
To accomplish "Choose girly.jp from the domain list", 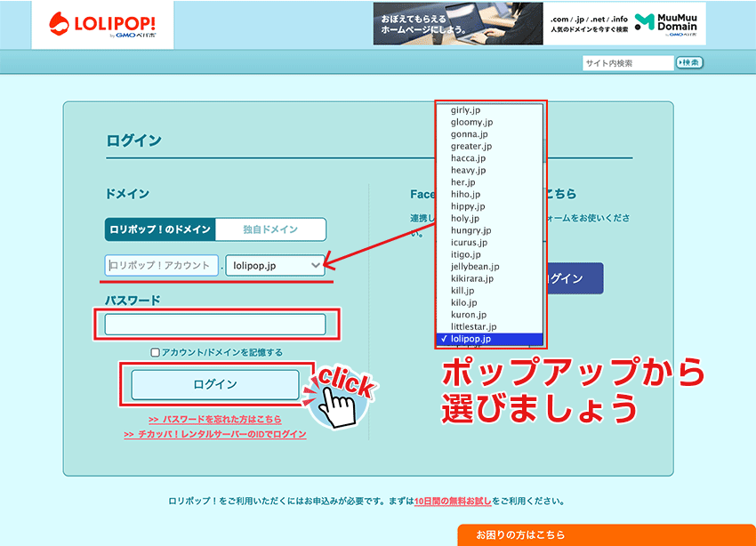I will 468,110.
